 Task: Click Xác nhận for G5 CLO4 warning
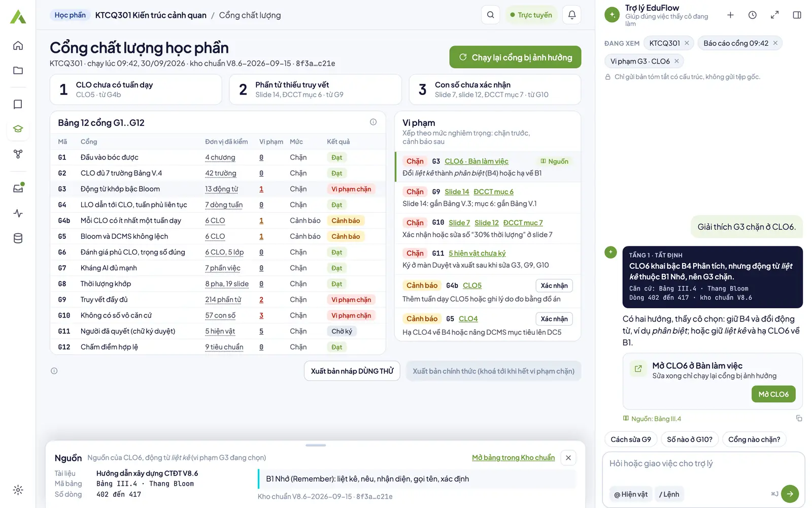pos(554,319)
